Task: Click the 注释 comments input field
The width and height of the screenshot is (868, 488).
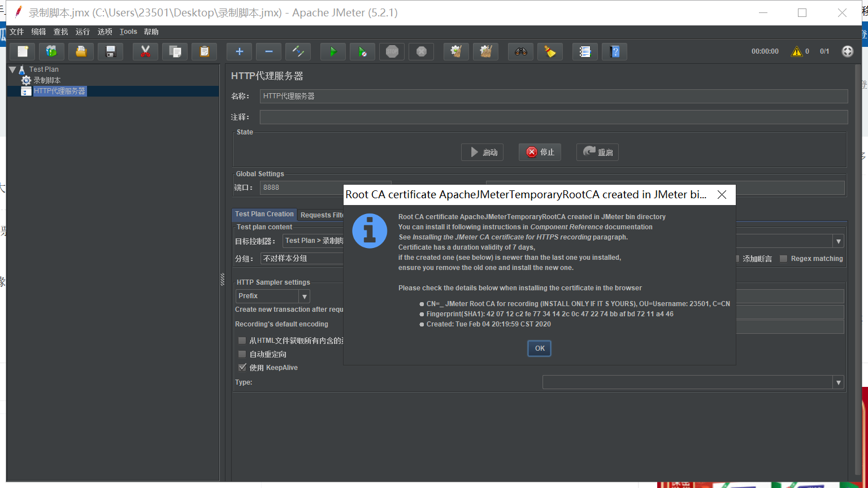Action: click(554, 117)
